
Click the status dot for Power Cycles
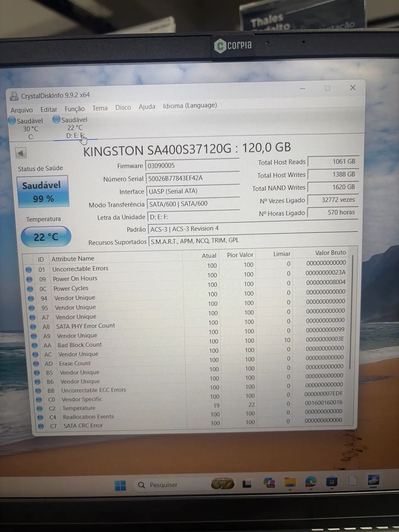coord(30,289)
